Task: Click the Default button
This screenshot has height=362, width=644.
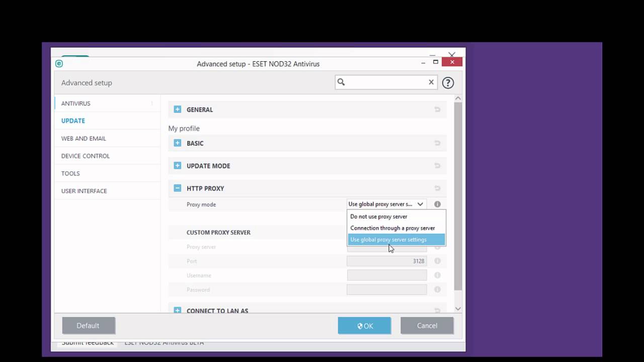Action: (x=89, y=326)
